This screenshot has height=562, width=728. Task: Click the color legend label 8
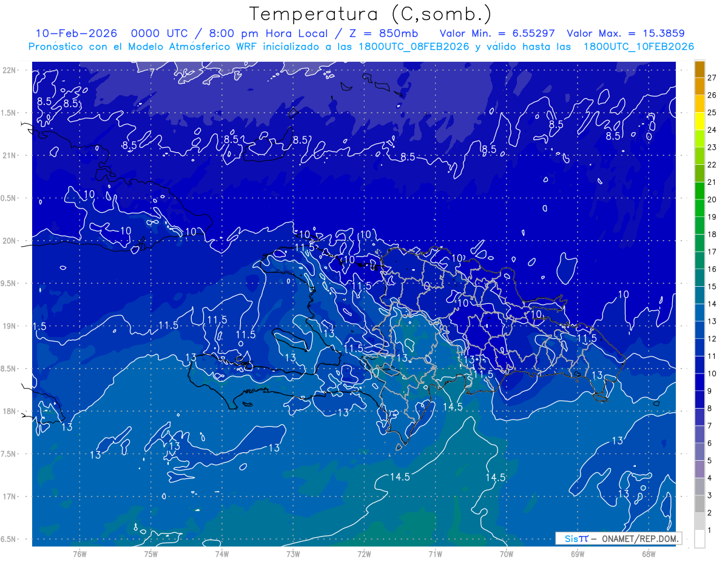coord(710,409)
